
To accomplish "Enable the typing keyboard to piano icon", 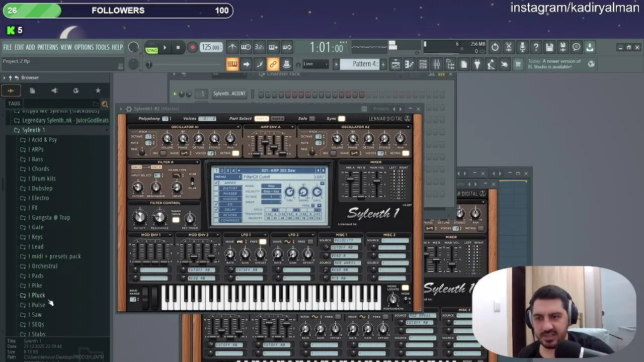I will point(232,64).
